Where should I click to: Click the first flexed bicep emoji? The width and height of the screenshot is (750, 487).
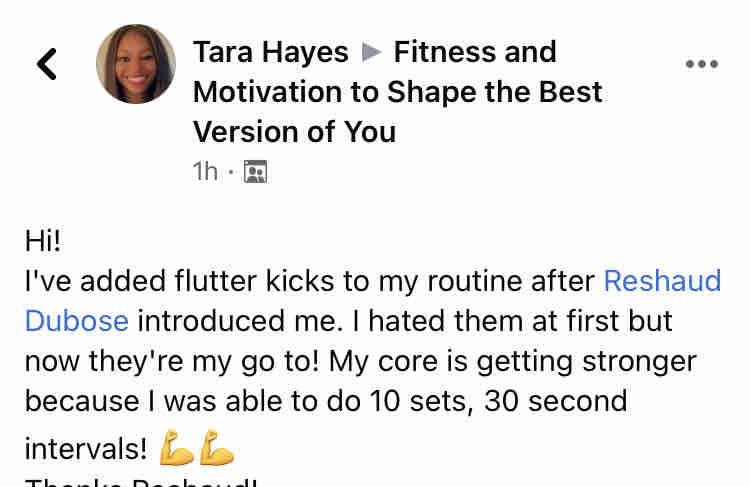pos(176,448)
